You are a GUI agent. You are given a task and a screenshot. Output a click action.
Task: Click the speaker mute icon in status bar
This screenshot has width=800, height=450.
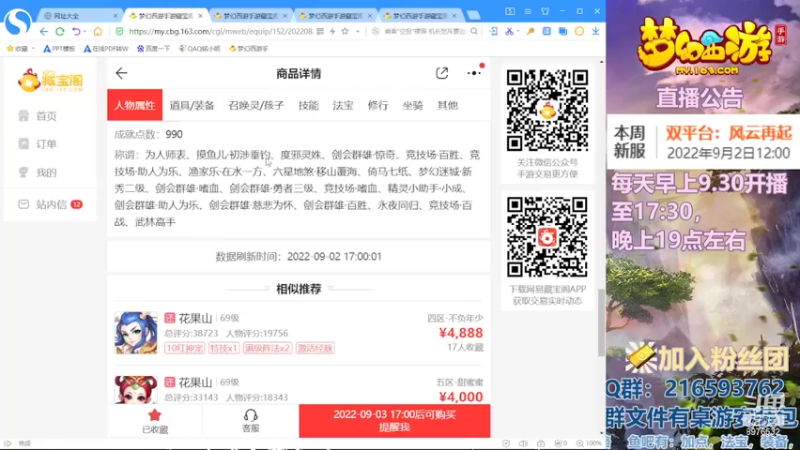click(x=523, y=443)
